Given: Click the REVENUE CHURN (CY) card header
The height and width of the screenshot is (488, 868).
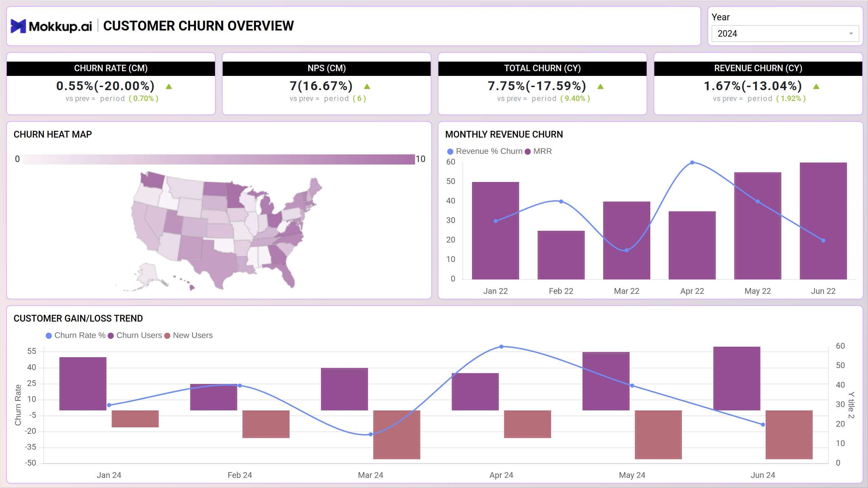Looking at the screenshot, I should [x=758, y=68].
